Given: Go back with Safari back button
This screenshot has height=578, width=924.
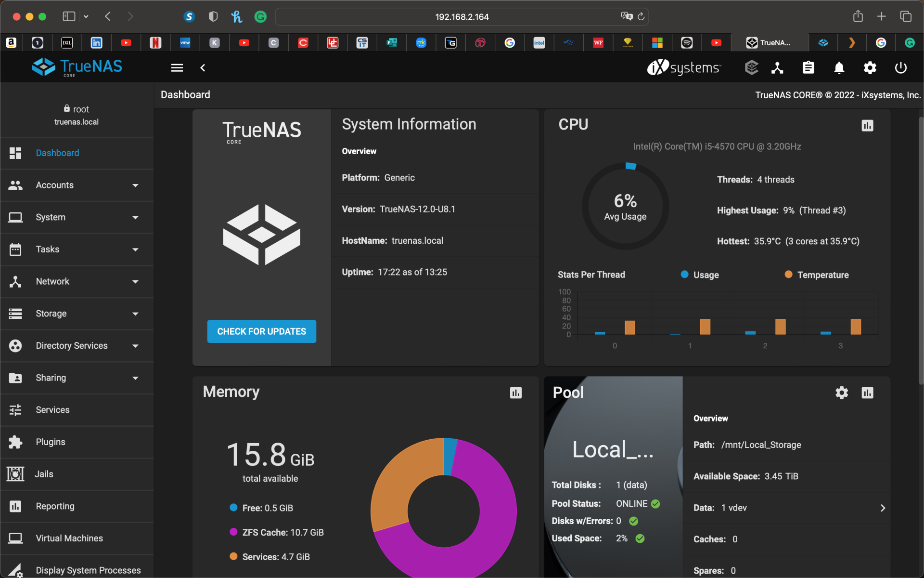Looking at the screenshot, I should [108, 16].
